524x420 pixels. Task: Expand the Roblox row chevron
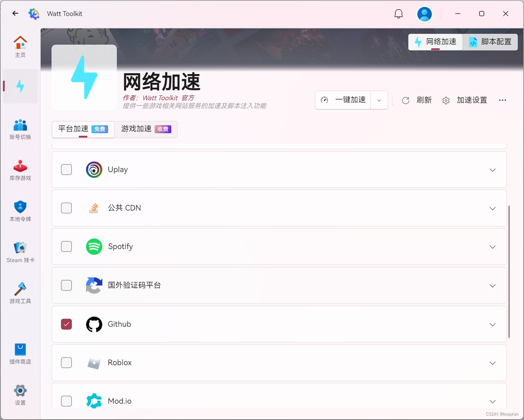pos(492,363)
